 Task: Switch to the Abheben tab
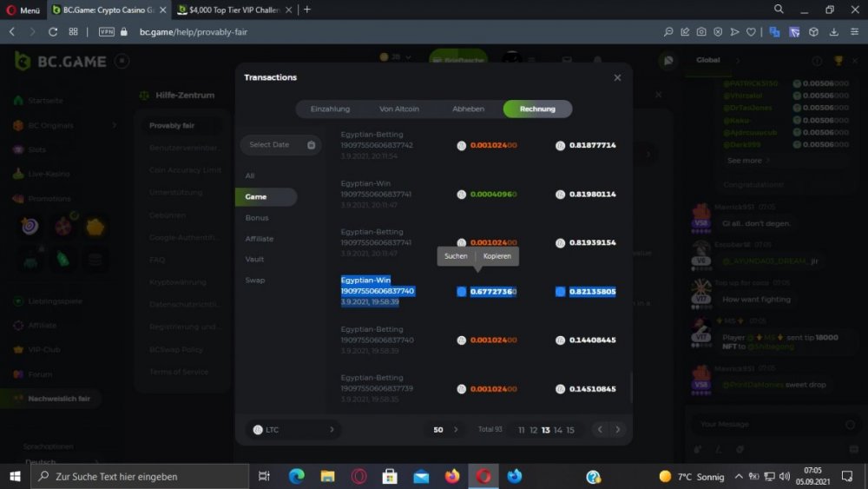point(468,109)
